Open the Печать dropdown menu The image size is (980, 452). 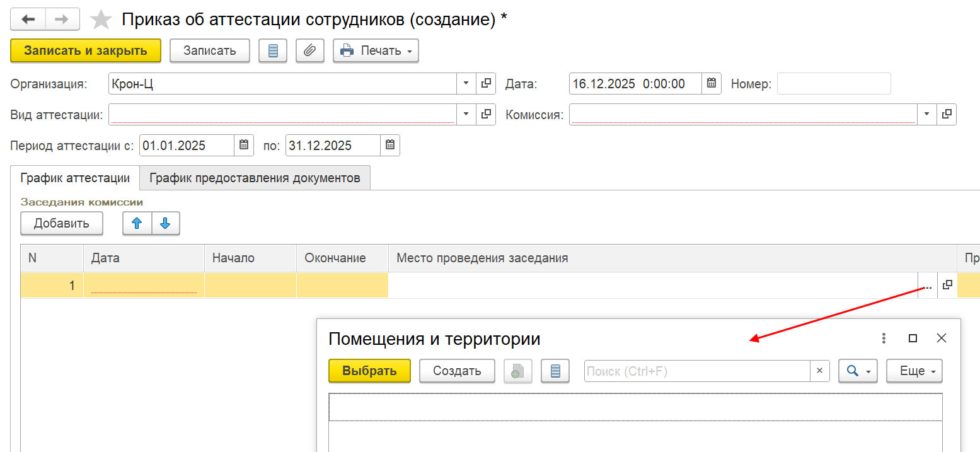(376, 51)
